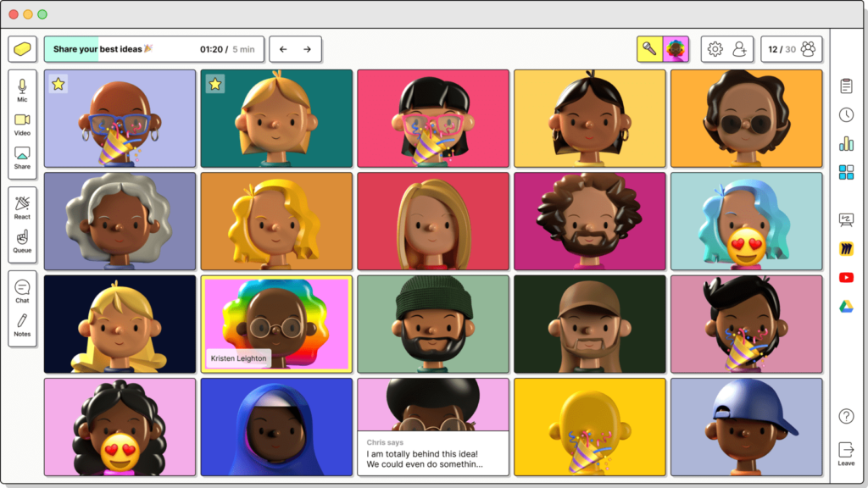This screenshot has width=868, height=488.
Task: Click the yellow microphone speaker button
Action: coord(649,49)
